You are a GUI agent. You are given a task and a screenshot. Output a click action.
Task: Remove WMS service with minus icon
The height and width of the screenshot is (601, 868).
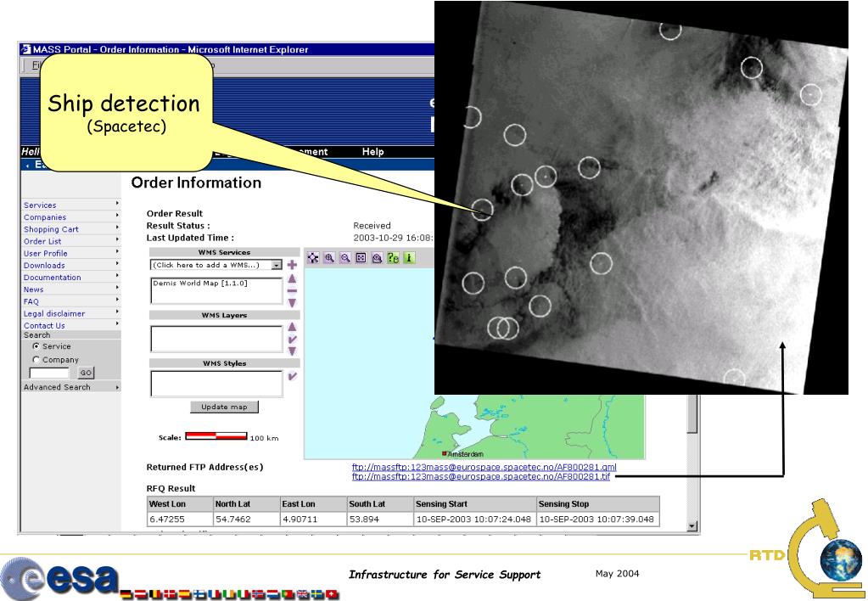292,291
